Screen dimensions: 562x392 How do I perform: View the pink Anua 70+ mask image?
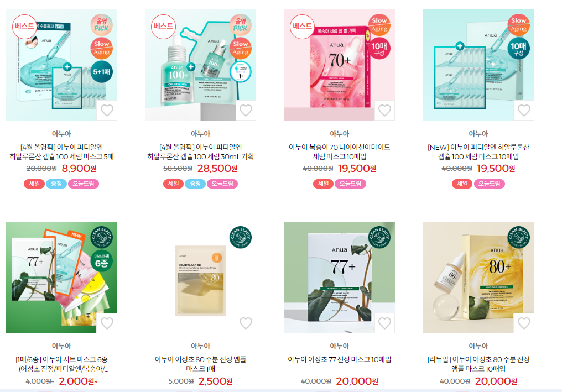[x=339, y=65]
